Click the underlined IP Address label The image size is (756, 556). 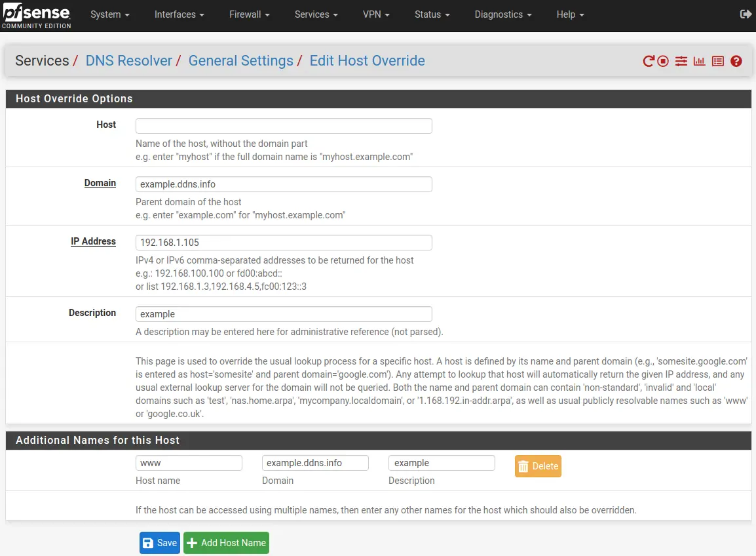click(93, 241)
